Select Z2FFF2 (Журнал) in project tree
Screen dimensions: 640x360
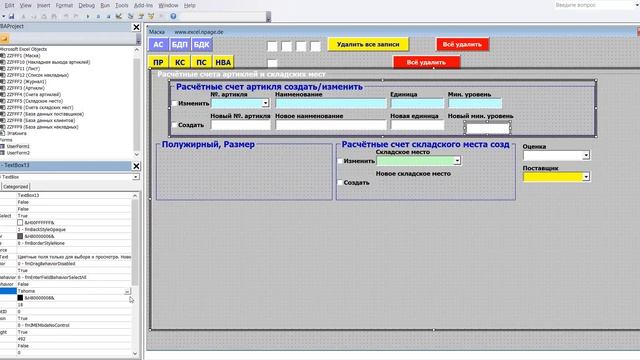tap(26, 82)
